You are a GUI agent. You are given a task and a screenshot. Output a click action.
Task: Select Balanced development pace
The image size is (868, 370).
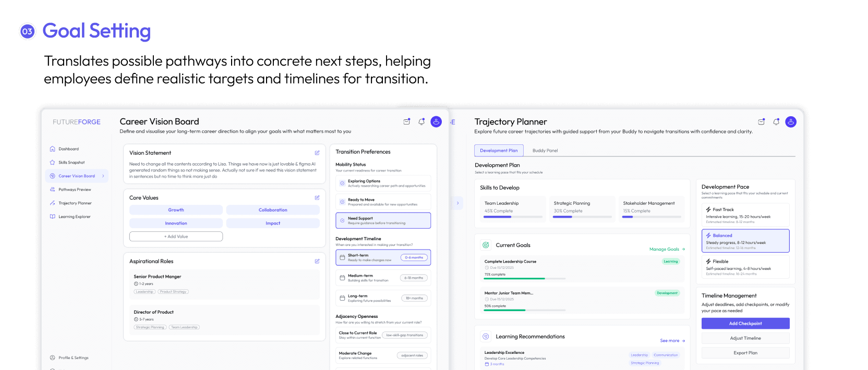tap(745, 241)
